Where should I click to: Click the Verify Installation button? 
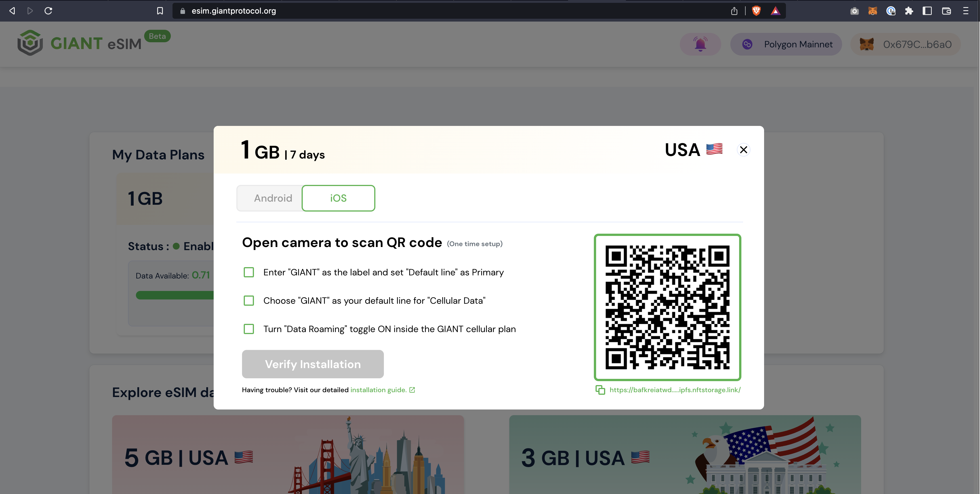(313, 364)
